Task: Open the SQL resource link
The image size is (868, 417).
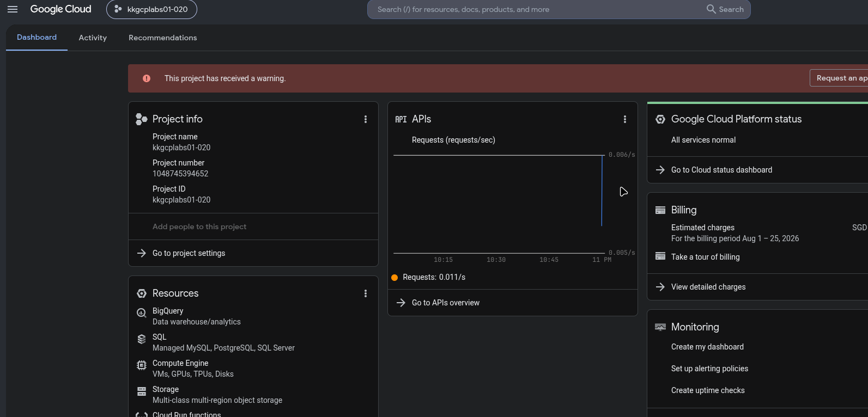Action: (x=160, y=337)
